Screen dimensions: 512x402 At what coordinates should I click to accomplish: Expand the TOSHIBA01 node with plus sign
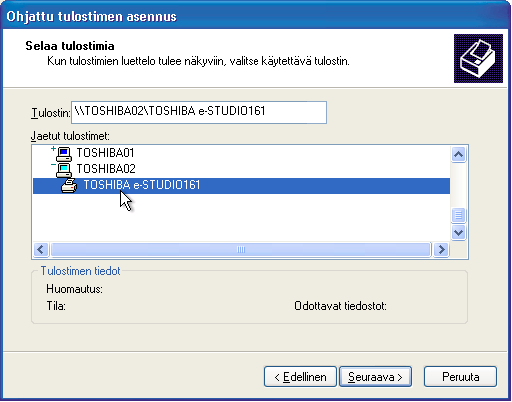(53, 149)
